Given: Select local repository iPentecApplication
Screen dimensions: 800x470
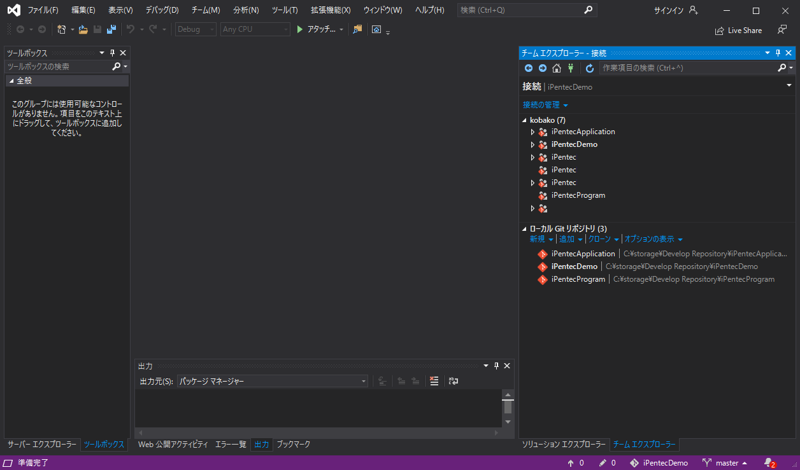Looking at the screenshot, I should tap(662, 254).
